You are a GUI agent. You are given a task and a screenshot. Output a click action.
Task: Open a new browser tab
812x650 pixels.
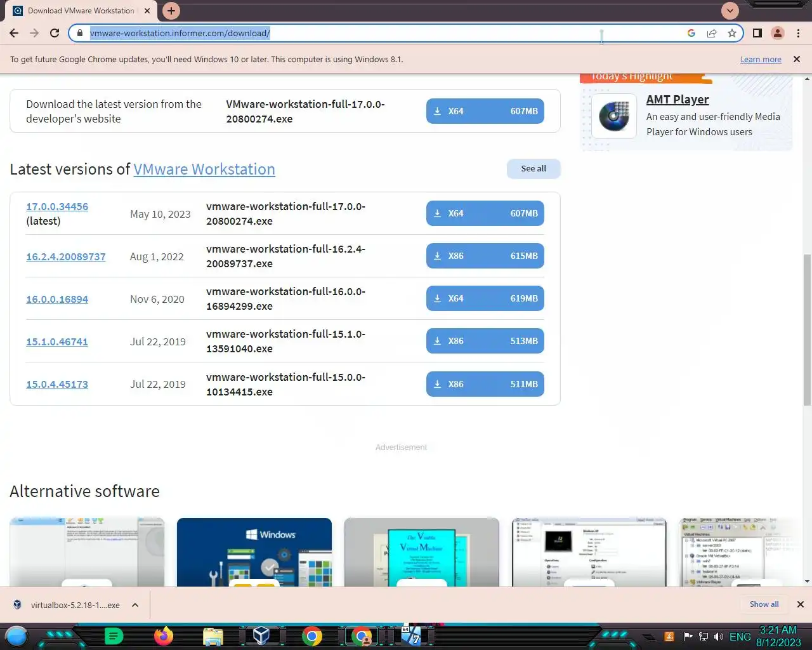click(171, 11)
